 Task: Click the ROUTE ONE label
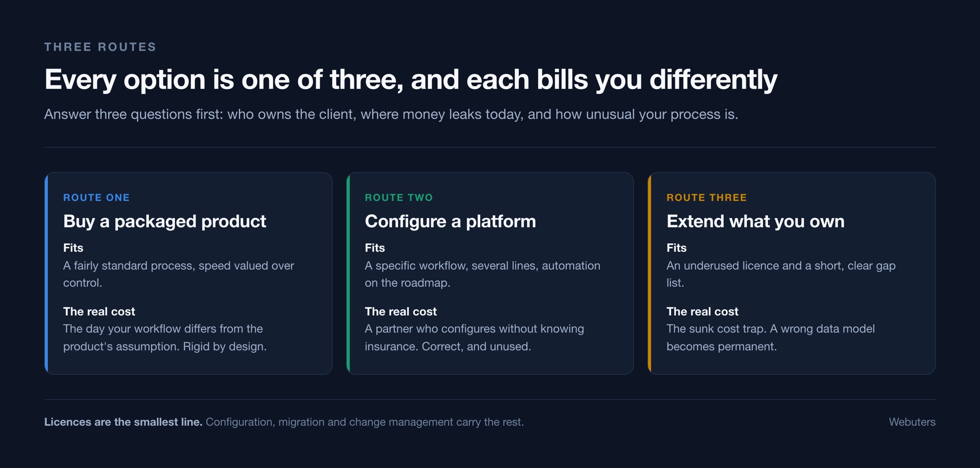(97, 197)
